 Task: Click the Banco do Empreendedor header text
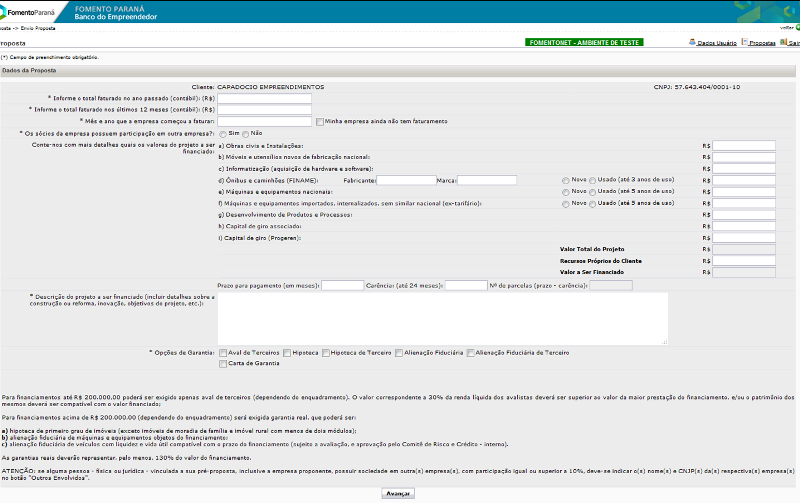tap(115, 17)
